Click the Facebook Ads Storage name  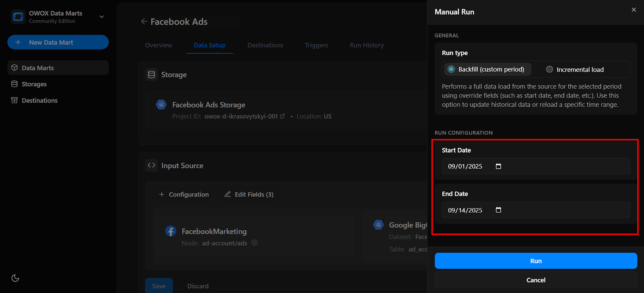pos(208,105)
